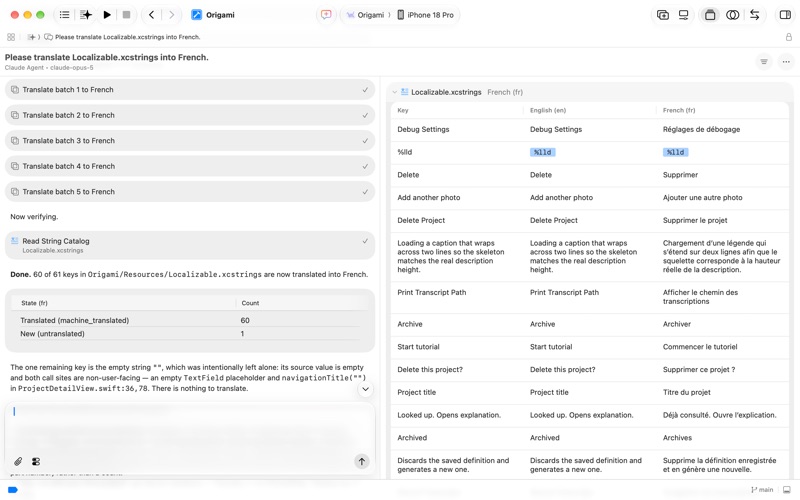Click the English (en) column header
Viewport: 800px width, 500px height.
pyautogui.click(x=547, y=110)
